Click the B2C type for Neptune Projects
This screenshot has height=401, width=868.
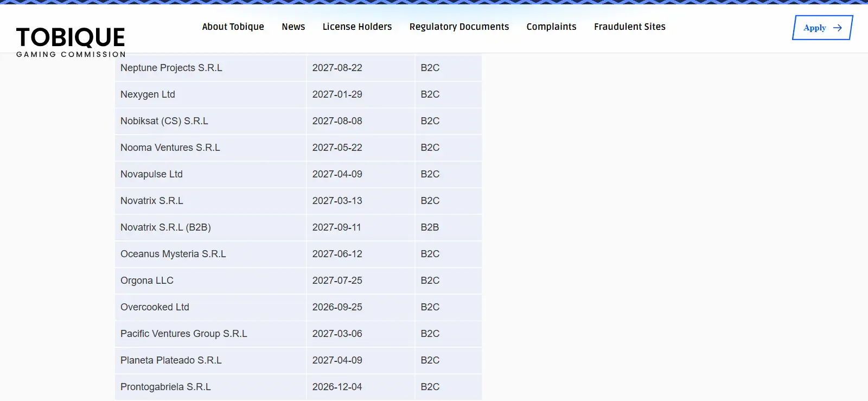(430, 68)
